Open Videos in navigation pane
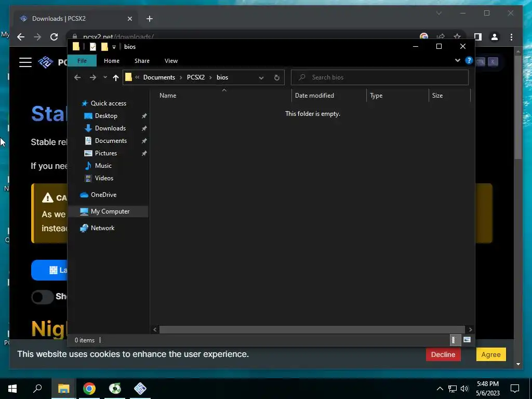Viewport: 532px width, 399px height. tap(104, 178)
